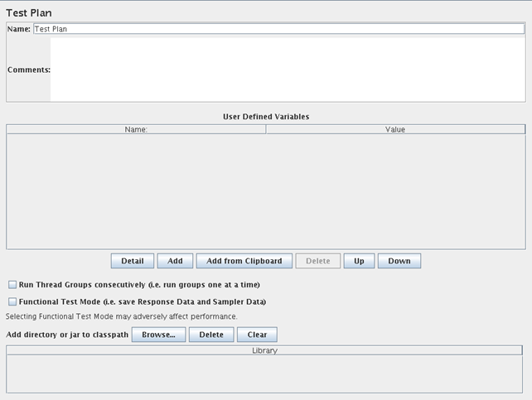Click the Library column header
This screenshot has height=400, width=532.
pyautogui.click(x=265, y=350)
